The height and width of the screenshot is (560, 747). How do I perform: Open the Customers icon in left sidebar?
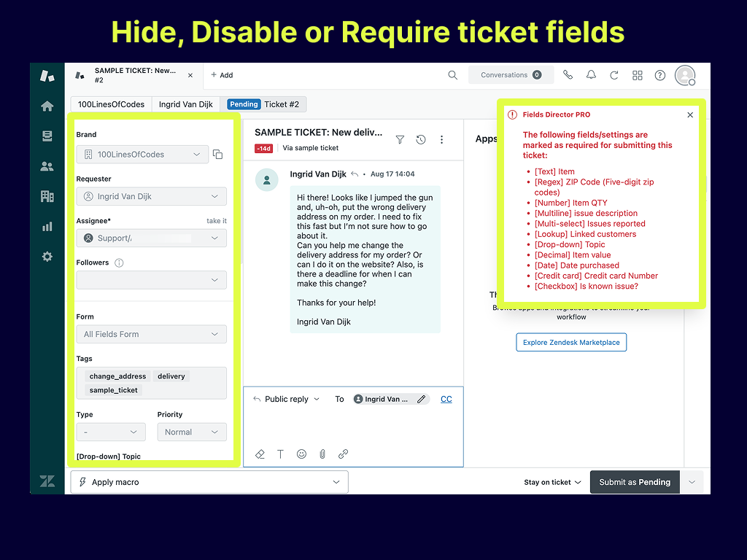(x=47, y=166)
